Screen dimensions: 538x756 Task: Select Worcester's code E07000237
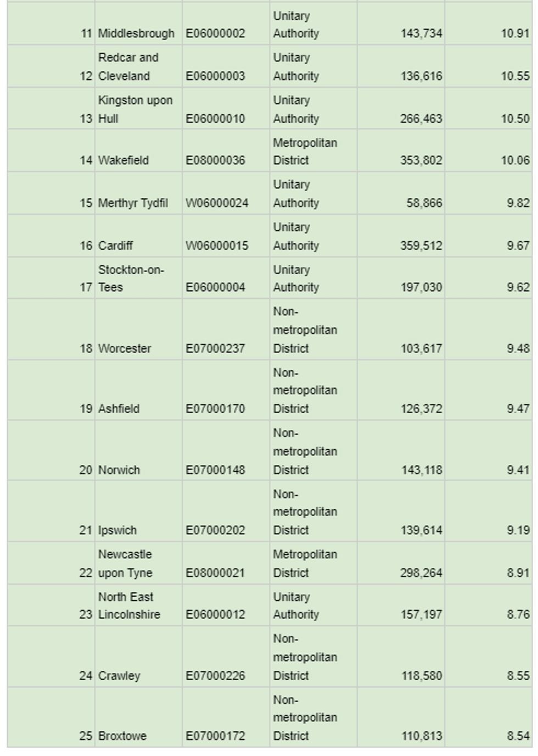(x=215, y=348)
